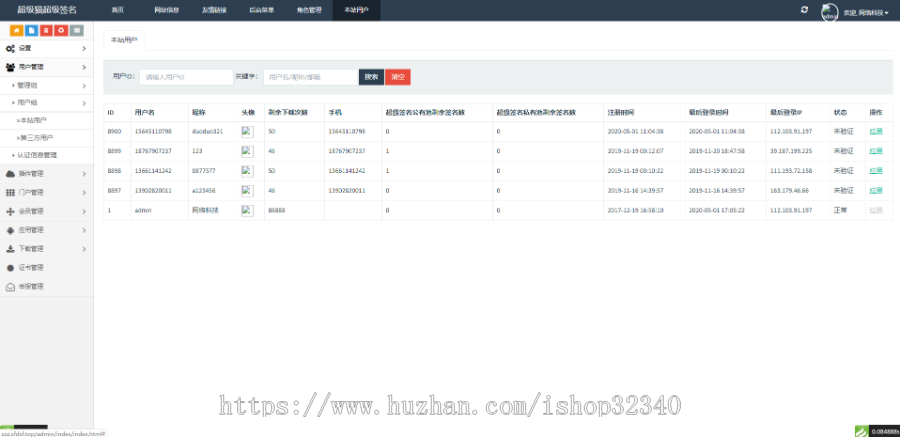900x437 pixels.
Task: Click the blue shortcut icon in sidebar
Action: point(32,30)
